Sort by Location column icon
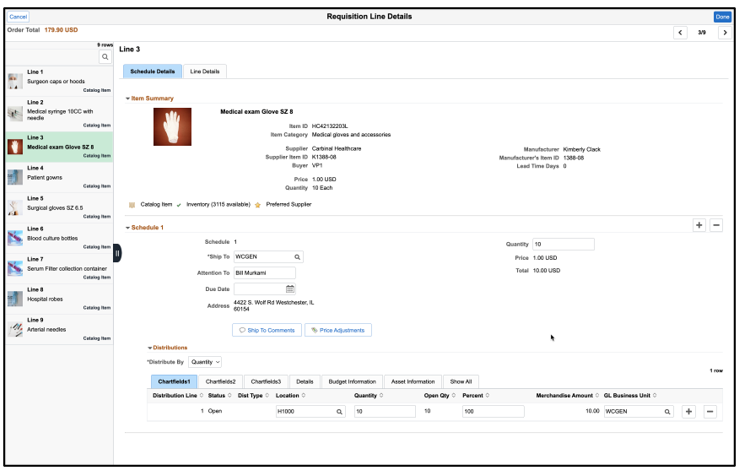The image size is (738, 470). [304, 396]
